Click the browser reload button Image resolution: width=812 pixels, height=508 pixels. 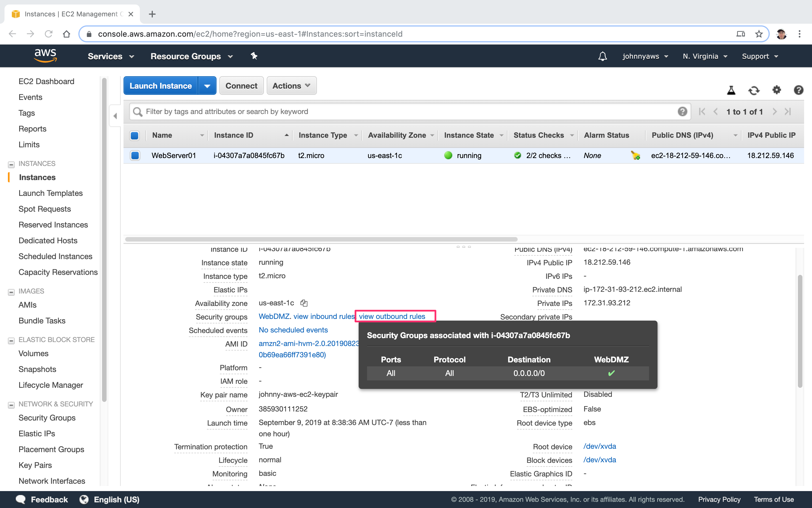click(x=49, y=34)
